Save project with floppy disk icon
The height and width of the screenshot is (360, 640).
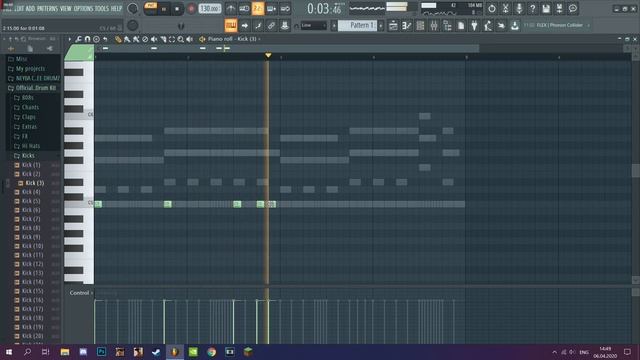[546, 8]
